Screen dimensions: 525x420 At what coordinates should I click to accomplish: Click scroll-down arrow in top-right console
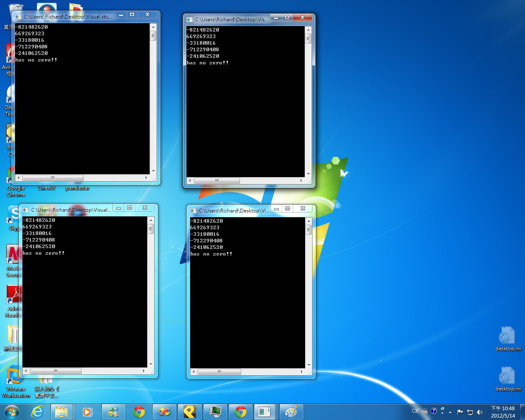pyautogui.click(x=308, y=174)
